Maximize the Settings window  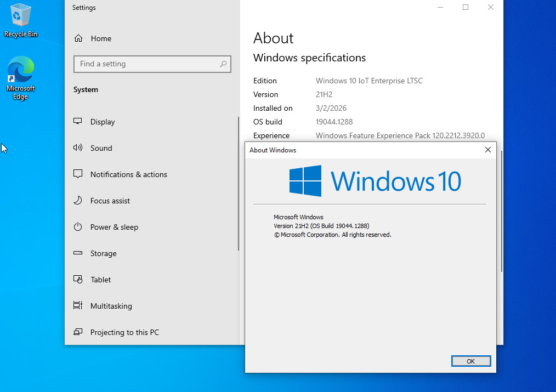click(466, 7)
